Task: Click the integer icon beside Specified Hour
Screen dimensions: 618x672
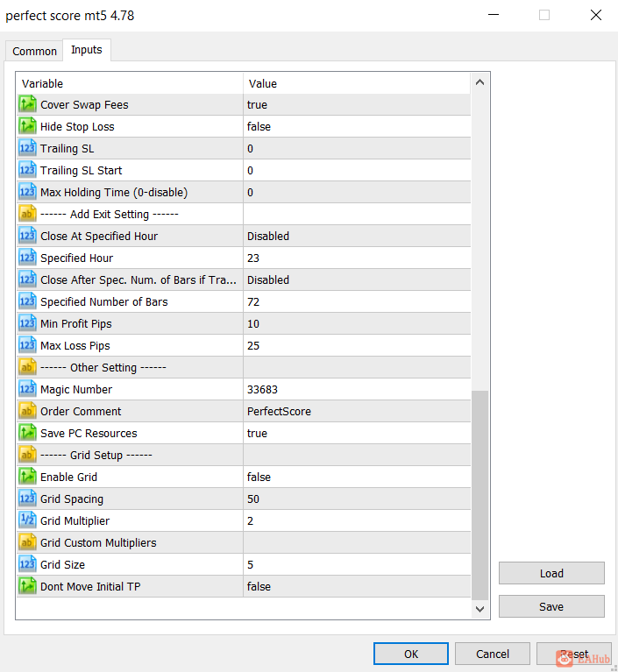Action: click(27, 257)
